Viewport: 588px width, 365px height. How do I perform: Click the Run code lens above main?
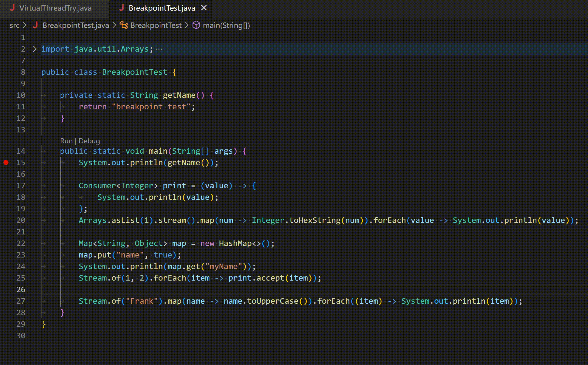[x=66, y=141]
